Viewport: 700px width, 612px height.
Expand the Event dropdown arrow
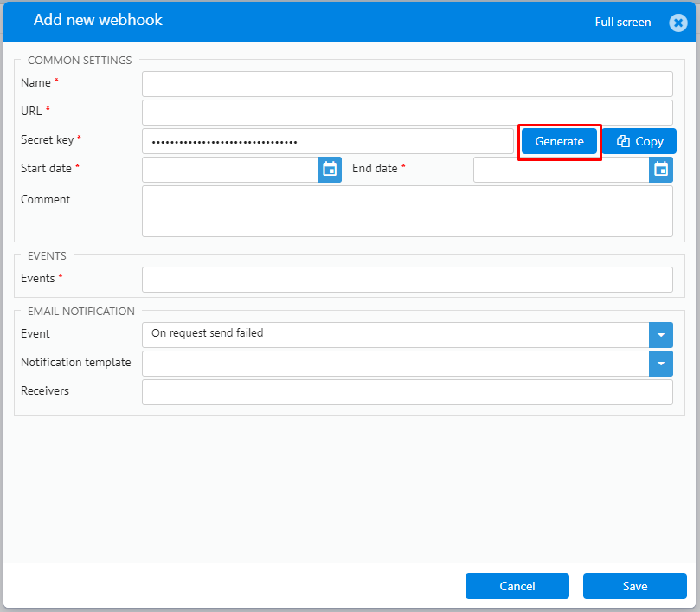click(661, 335)
